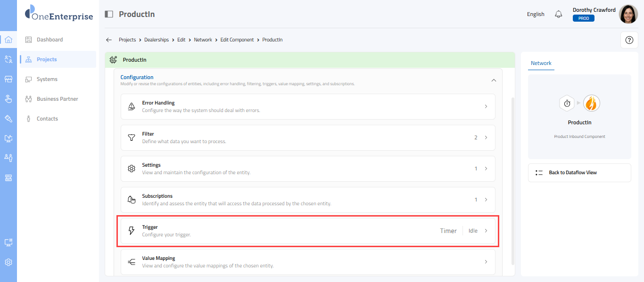Click the vertical scrollbar of configuration list
Screen dimensions: 644x282
tap(513, 179)
